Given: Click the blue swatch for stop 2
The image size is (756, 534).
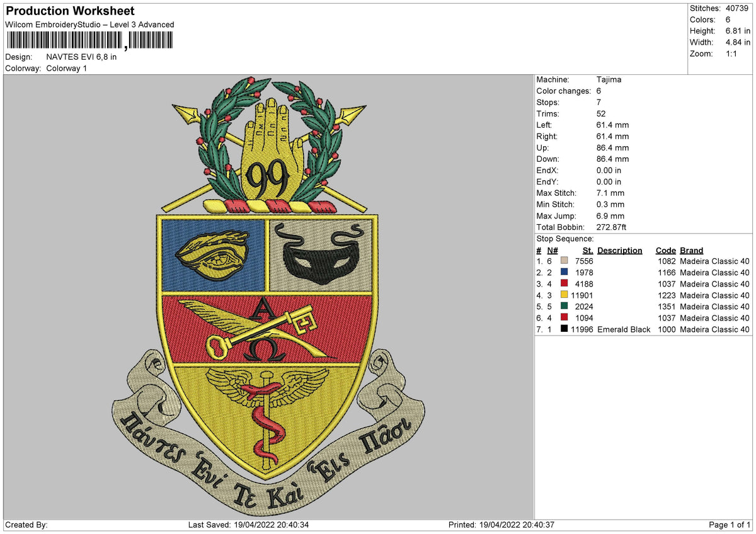Looking at the screenshot, I should point(564,273).
